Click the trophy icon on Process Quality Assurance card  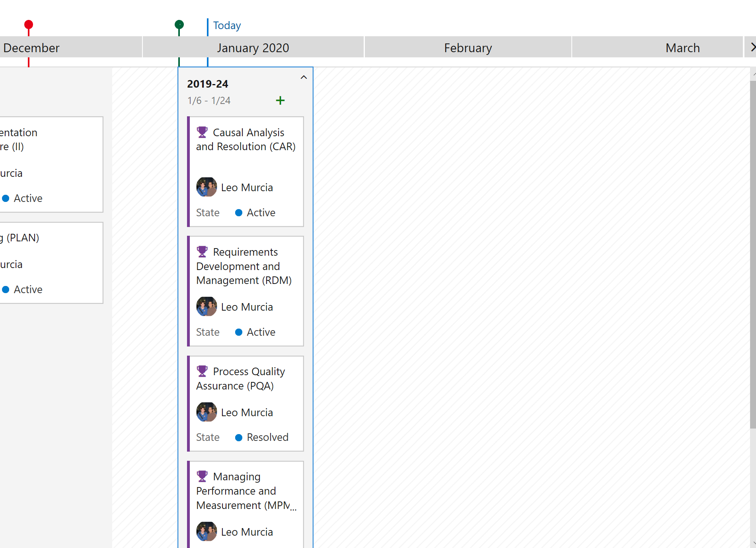point(203,371)
